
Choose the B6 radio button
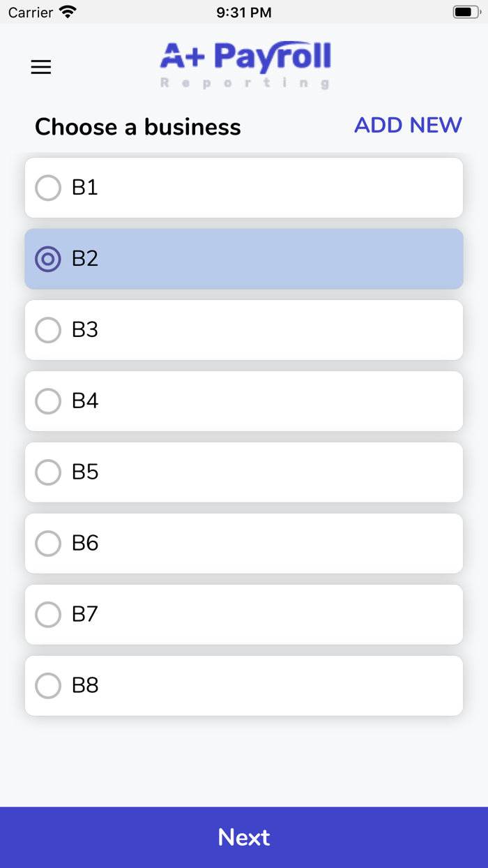tap(48, 544)
